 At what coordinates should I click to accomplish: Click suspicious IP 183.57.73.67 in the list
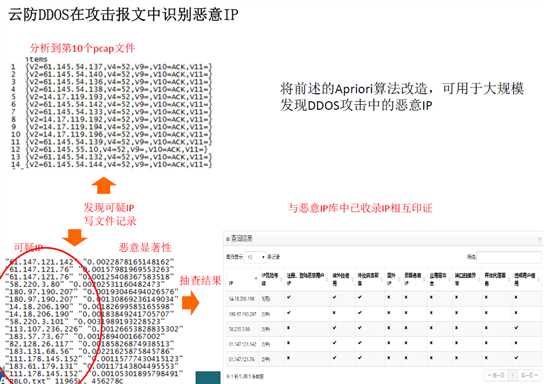37,336
